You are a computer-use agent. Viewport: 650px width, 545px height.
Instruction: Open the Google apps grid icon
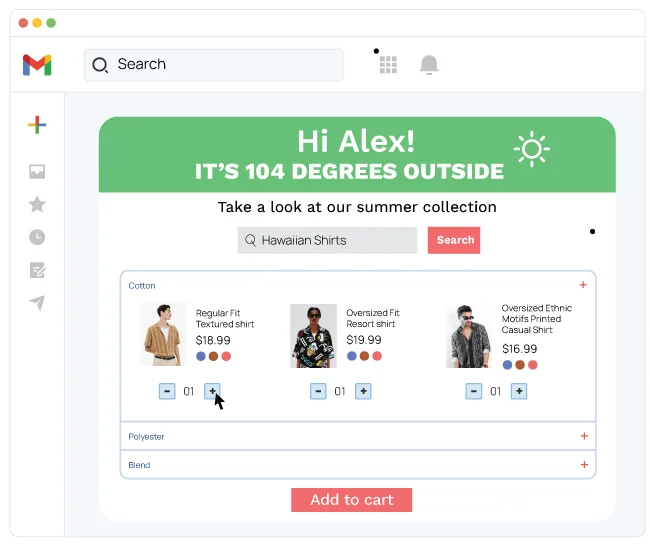pyautogui.click(x=388, y=65)
